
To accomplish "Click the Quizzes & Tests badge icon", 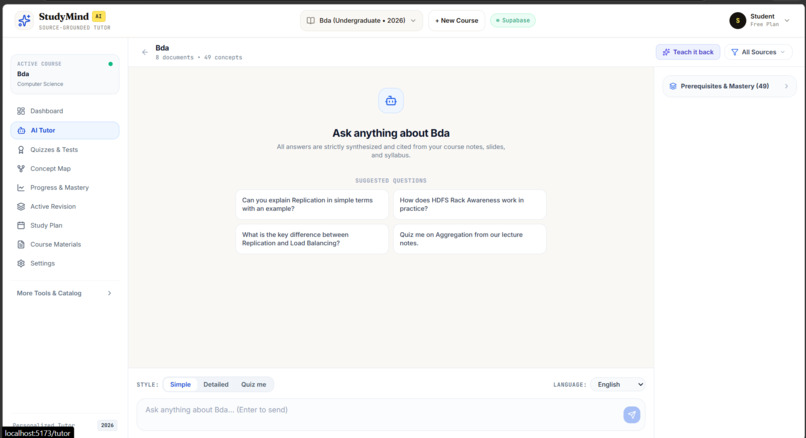I will click(x=21, y=150).
